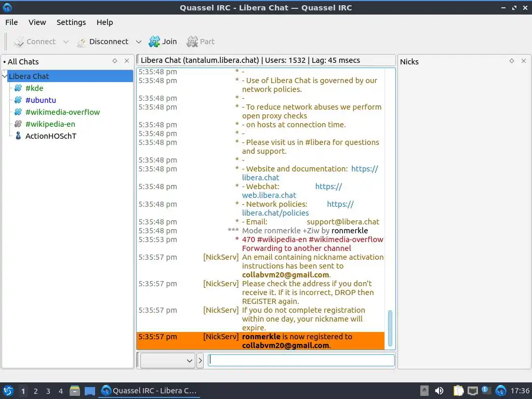Switch to virtual desktop 4
Image resolution: width=532 pixels, height=399 pixels.
point(61,391)
